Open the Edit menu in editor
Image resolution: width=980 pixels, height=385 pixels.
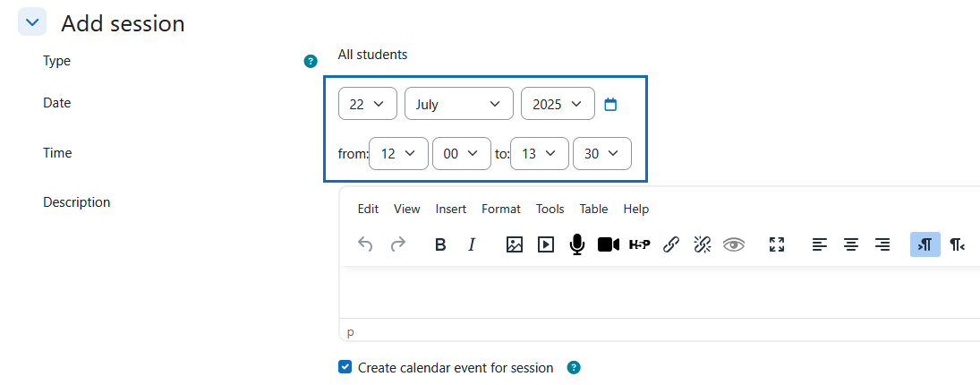tap(368, 209)
